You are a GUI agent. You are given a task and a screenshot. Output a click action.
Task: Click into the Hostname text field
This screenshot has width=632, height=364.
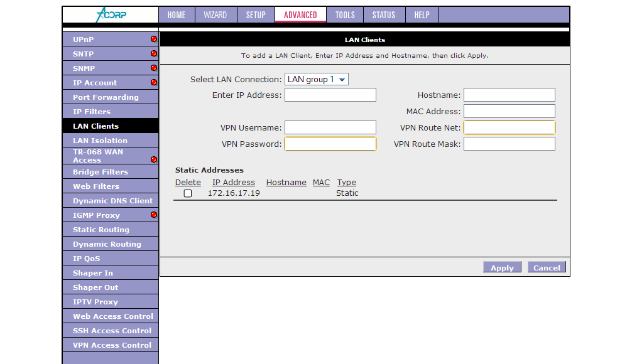click(x=509, y=95)
